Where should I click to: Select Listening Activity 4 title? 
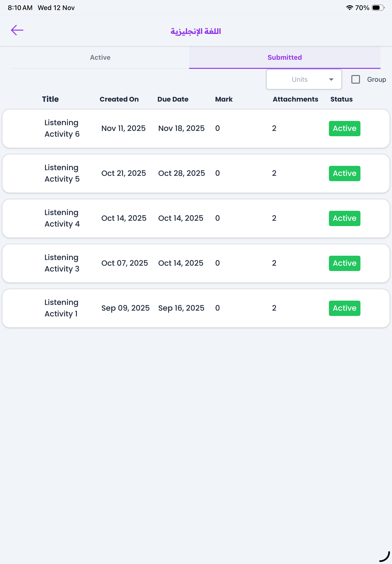[x=62, y=218]
